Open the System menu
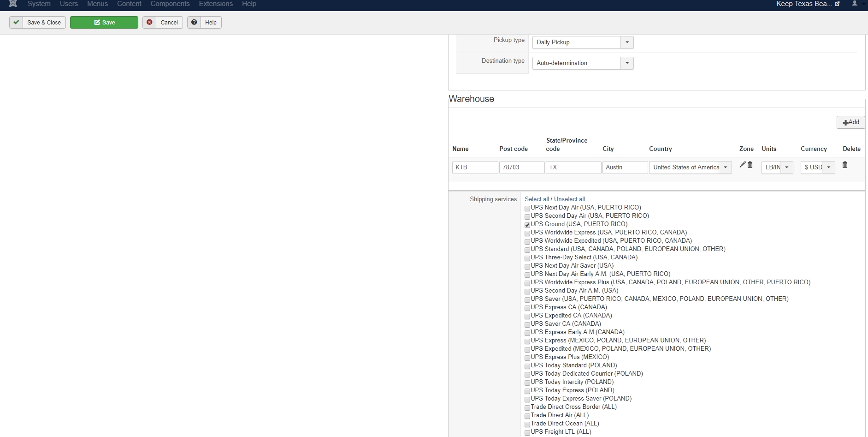The width and height of the screenshot is (868, 437). [39, 4]
